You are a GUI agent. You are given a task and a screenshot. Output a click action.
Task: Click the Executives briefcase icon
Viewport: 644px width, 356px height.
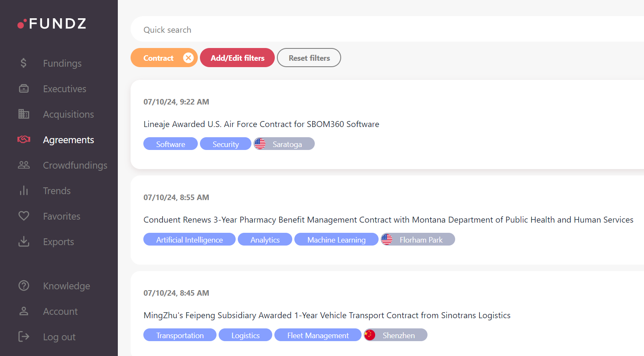(x=24, y=89)
